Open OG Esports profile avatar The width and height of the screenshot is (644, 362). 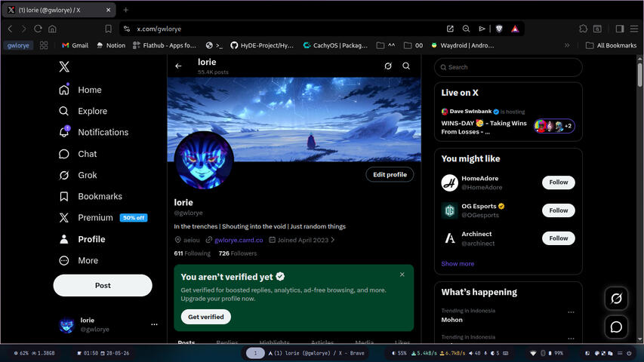coord(449,210)
